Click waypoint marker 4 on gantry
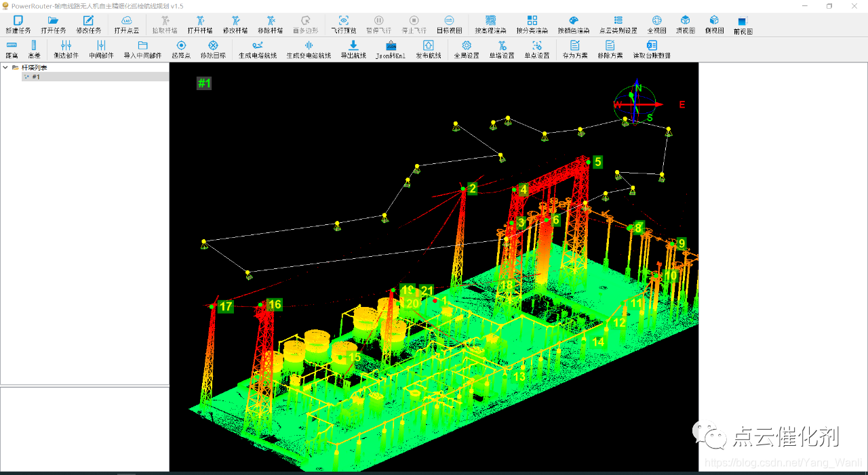This screenshot has height=475, width=868. (x=524, y=190)
